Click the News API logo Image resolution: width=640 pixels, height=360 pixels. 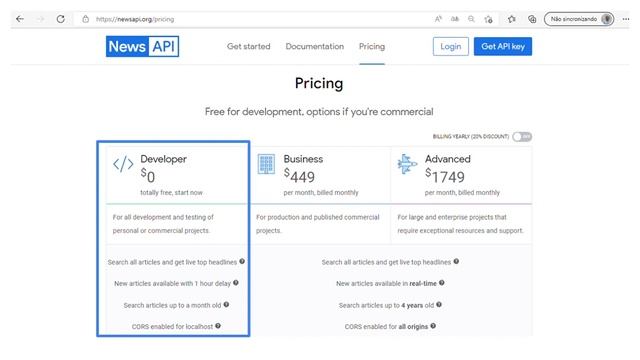(x=142, y=46)
